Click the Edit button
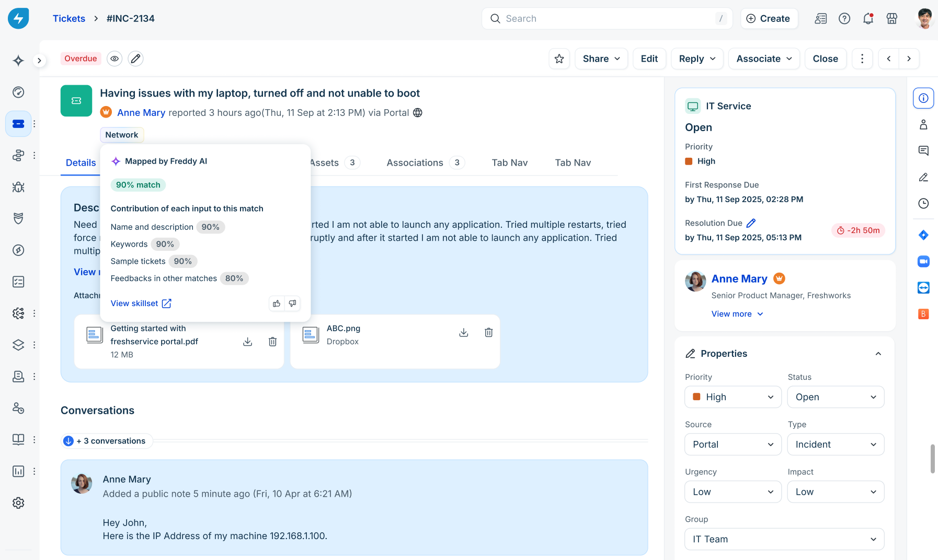 (649, 59)
